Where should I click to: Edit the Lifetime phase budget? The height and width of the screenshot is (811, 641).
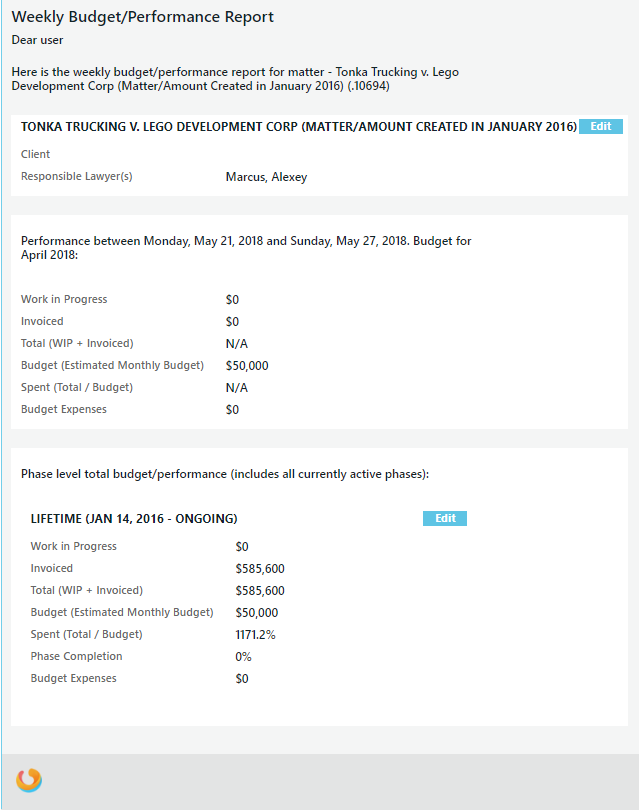pyautogui.click(x=445, y=518)
